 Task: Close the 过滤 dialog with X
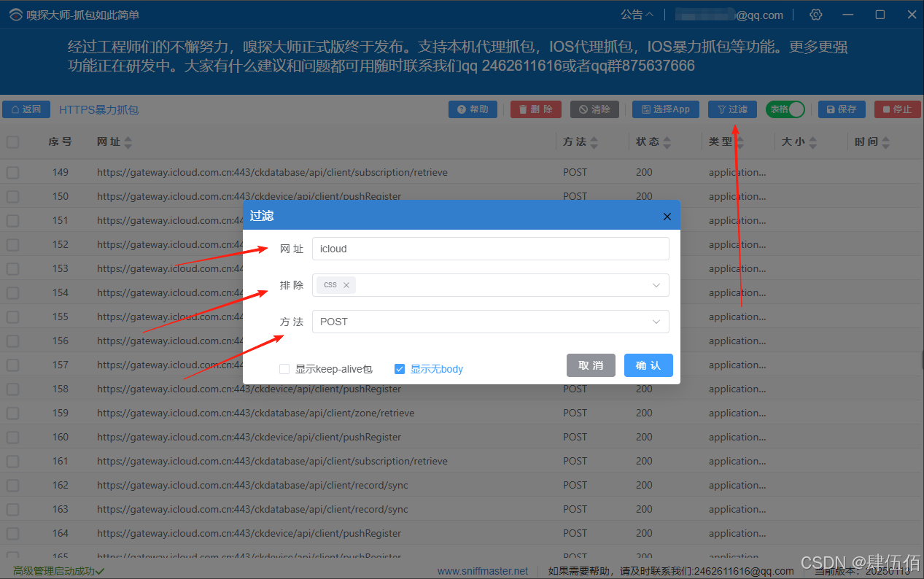[x=667, y=216]
